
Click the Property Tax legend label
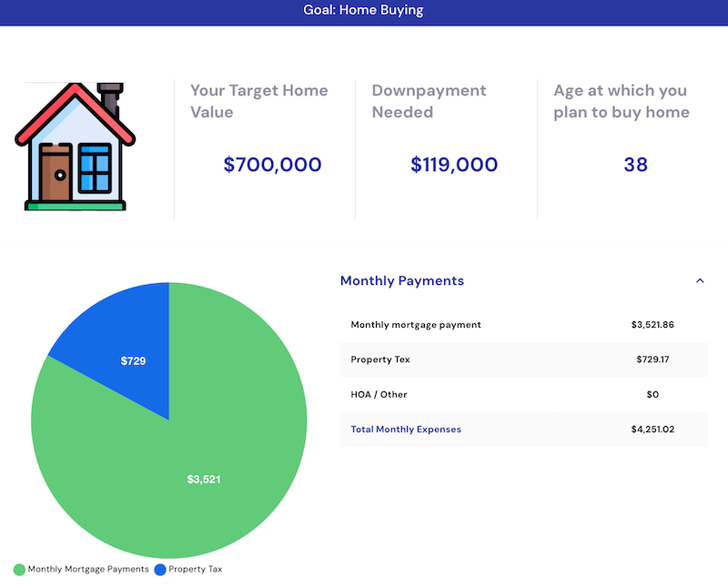(195, 570)
